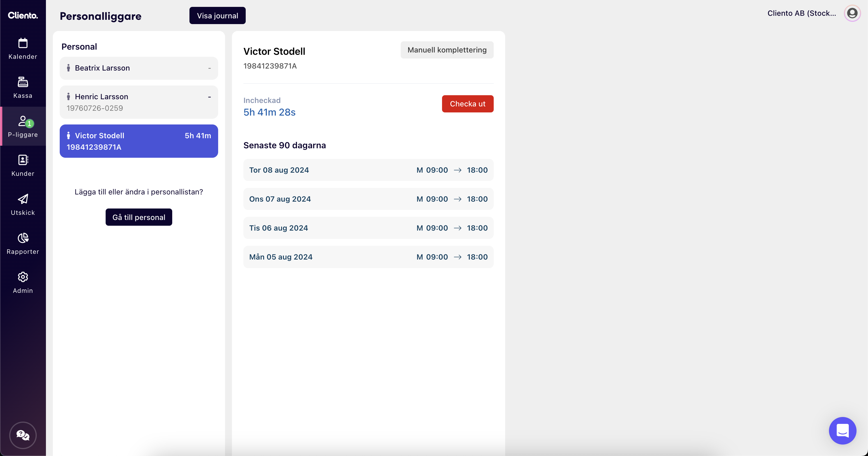Open the Kassa register icon
The height and width of the screenshot is (456, 868).
(23, 82)
